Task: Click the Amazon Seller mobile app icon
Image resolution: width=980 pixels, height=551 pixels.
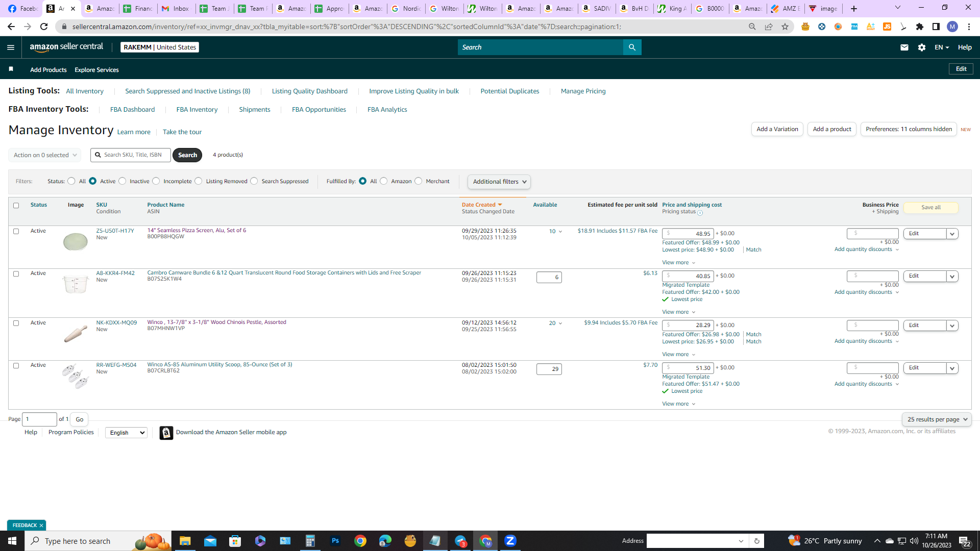Action: tap(166, 433)
